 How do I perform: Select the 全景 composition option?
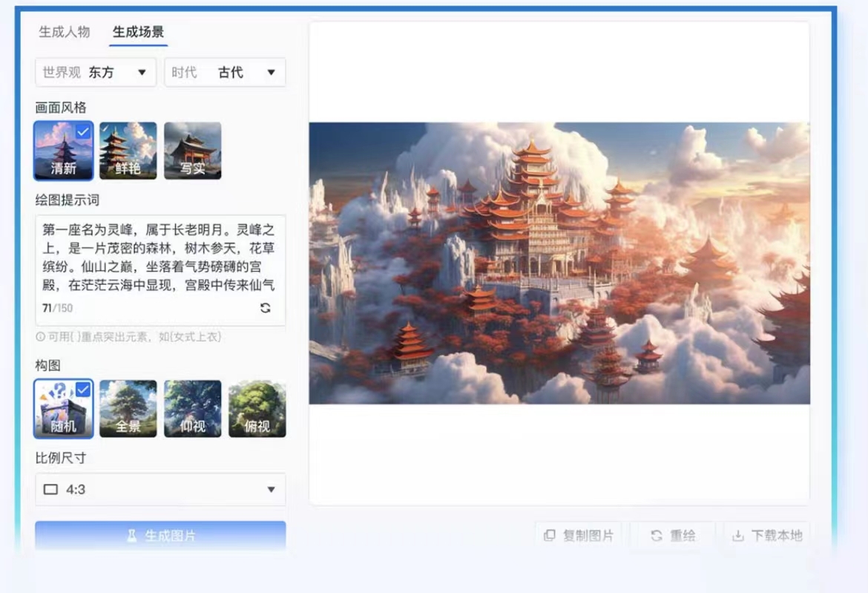[x=128, y=409]
